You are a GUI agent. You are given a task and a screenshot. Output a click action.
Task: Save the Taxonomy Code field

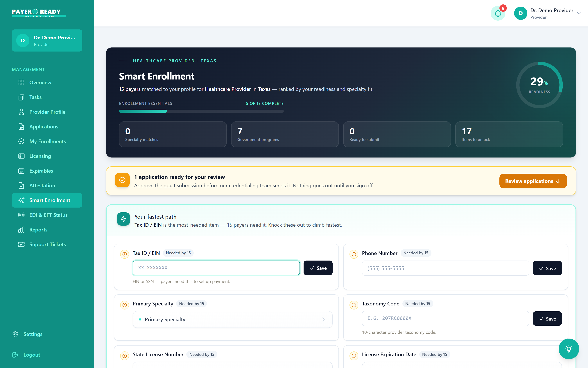(x=547, y=319)
